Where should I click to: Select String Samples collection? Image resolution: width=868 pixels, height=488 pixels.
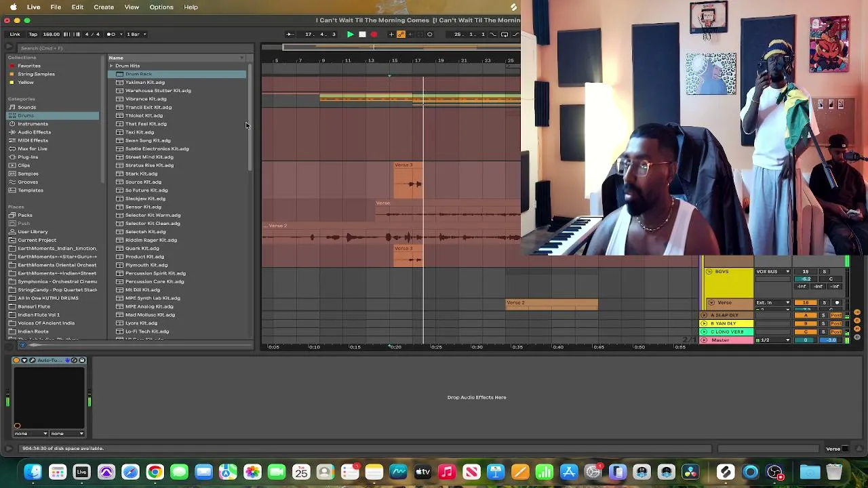(x=36, y=74)
